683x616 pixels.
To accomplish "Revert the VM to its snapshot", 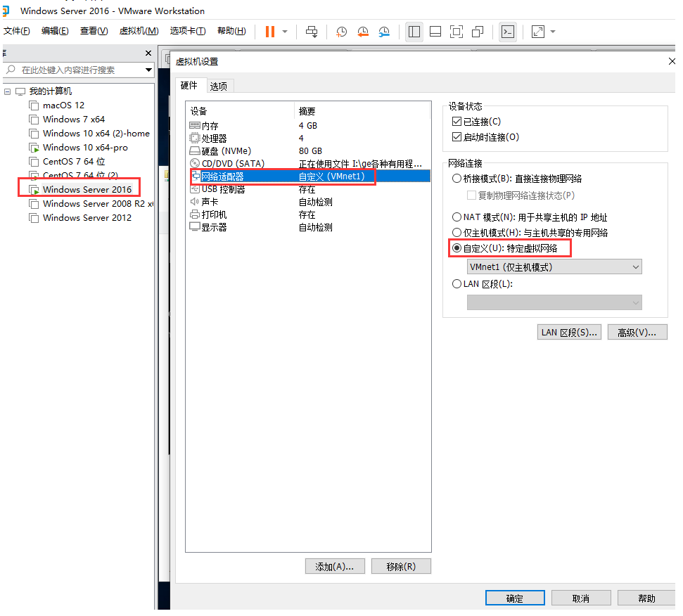I will pyautogui.click(x=362, y=32).
